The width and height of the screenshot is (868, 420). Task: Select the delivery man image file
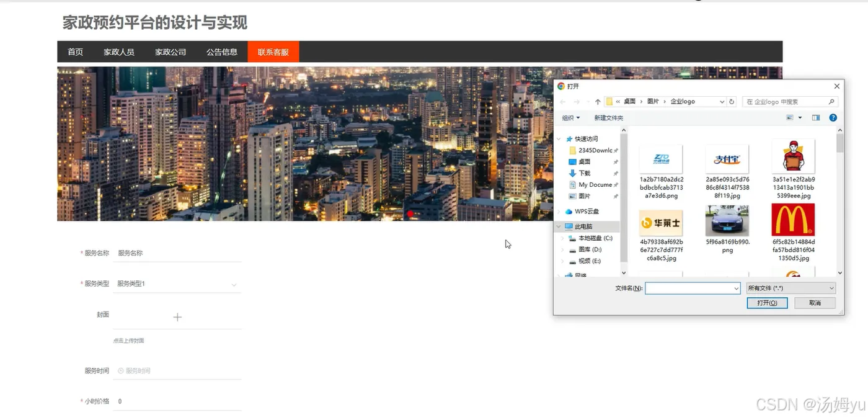[794, 169]
